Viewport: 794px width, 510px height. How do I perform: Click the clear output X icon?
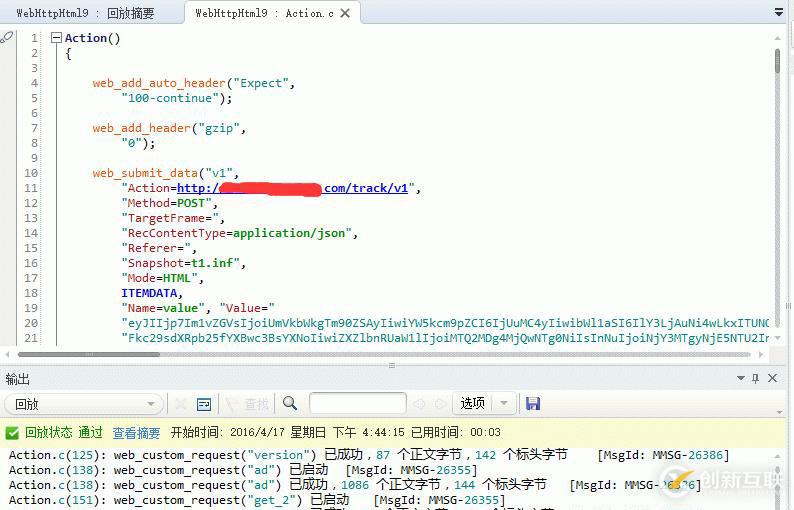pyautogui.click(x=180, y=404)
